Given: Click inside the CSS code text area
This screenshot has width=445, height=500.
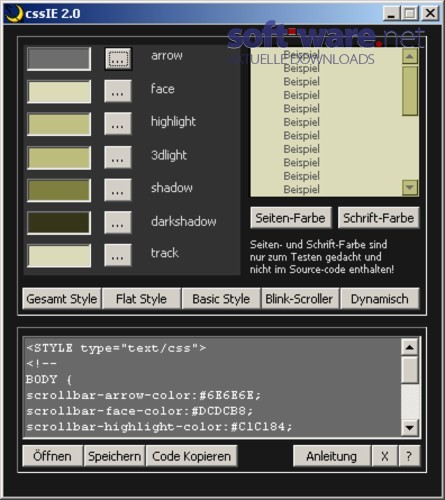Looking at the screenshot, I should click(212, 387).
